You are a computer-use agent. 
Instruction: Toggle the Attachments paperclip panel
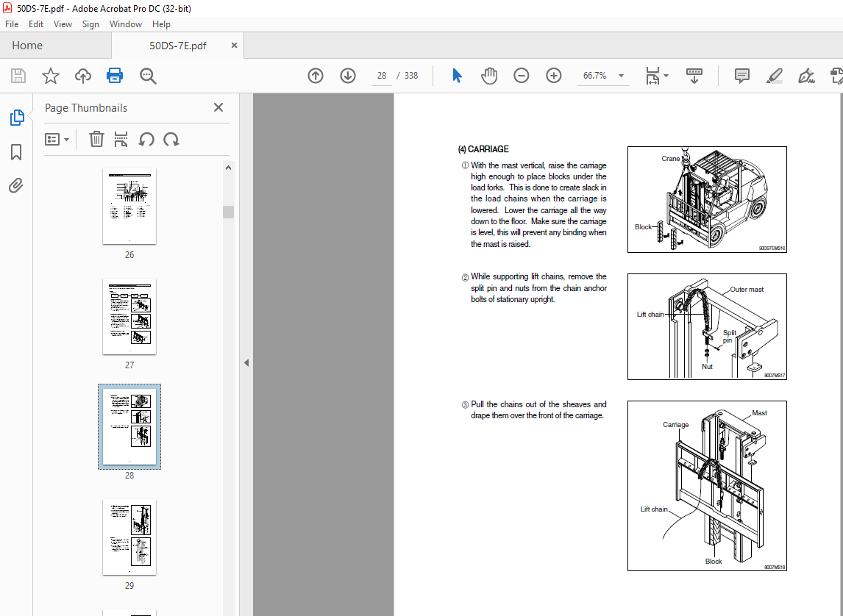click(x=16, y=185)
